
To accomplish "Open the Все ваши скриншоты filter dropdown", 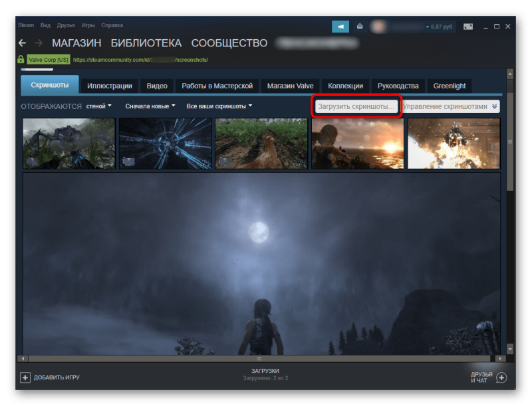I will pos(219,106).
